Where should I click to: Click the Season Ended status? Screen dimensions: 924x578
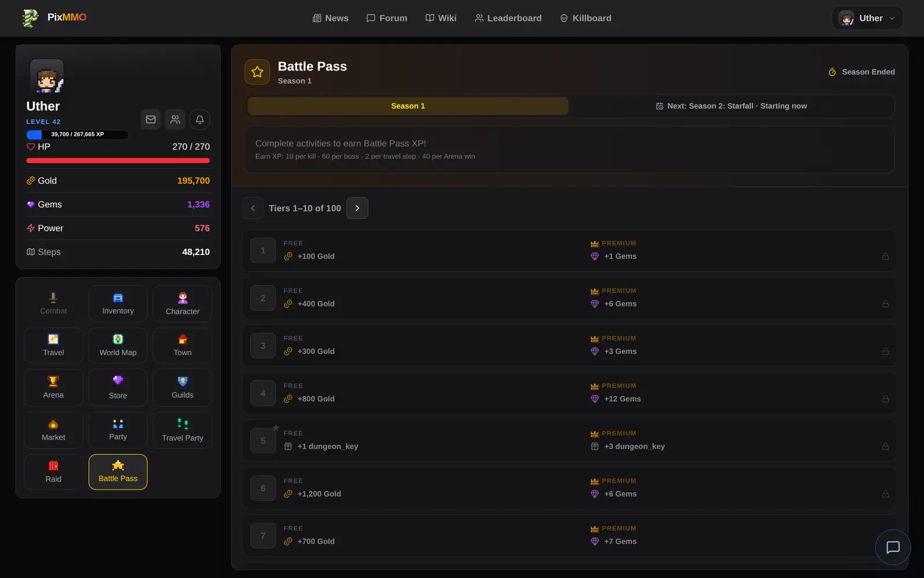coord(862,72)
